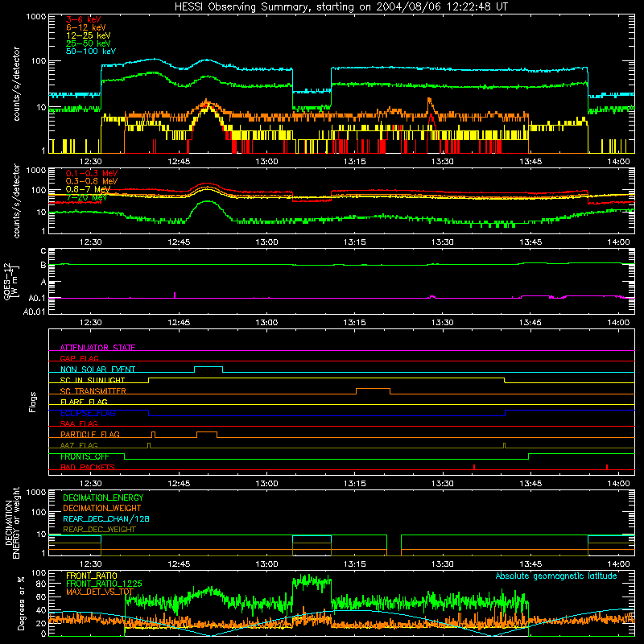Screen dimensions: 644x644
Task: Click the red 3-6 keV legend label
Action: pos(84,19)
